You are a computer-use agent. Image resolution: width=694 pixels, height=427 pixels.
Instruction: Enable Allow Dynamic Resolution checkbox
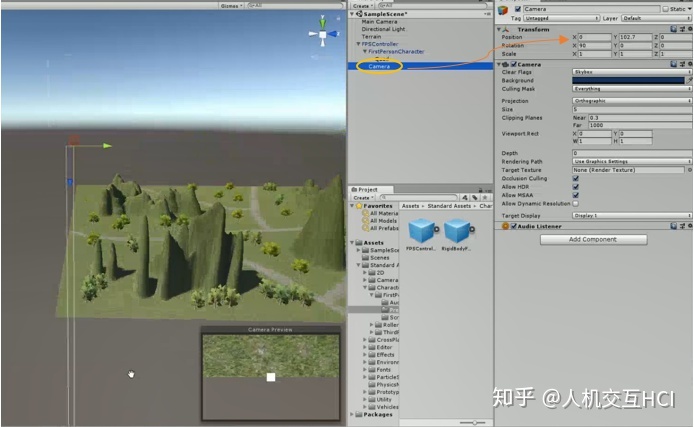(x=576, y=204)
